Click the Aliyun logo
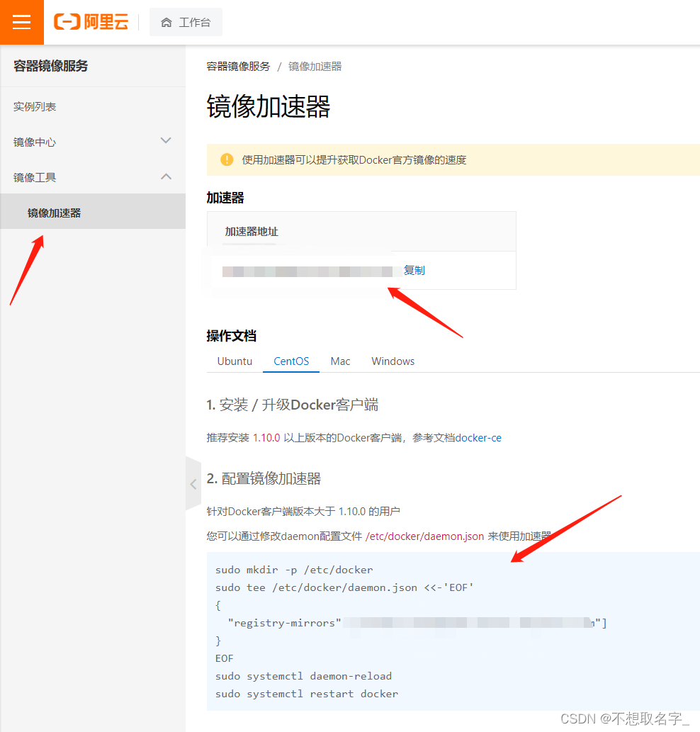The image size is (700, 732). (x=91, y=22)
